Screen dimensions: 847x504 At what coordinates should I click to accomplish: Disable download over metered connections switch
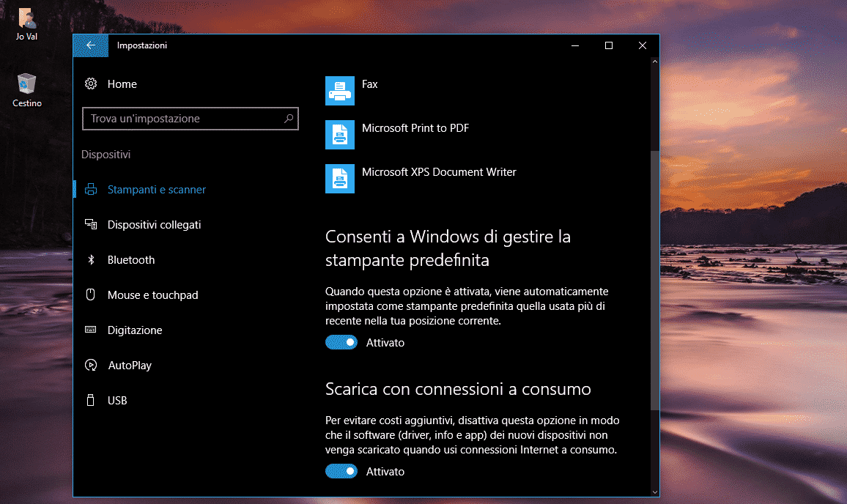point(341,471)
